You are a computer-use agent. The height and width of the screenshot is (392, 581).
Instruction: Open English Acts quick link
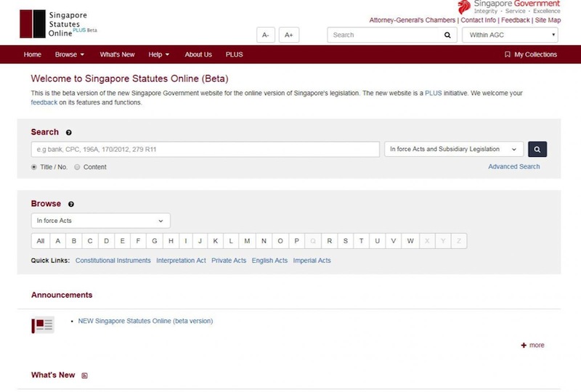(269, 261)
